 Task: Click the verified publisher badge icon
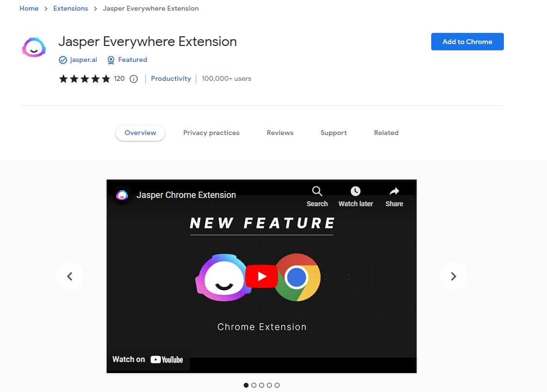coord(63,60)
